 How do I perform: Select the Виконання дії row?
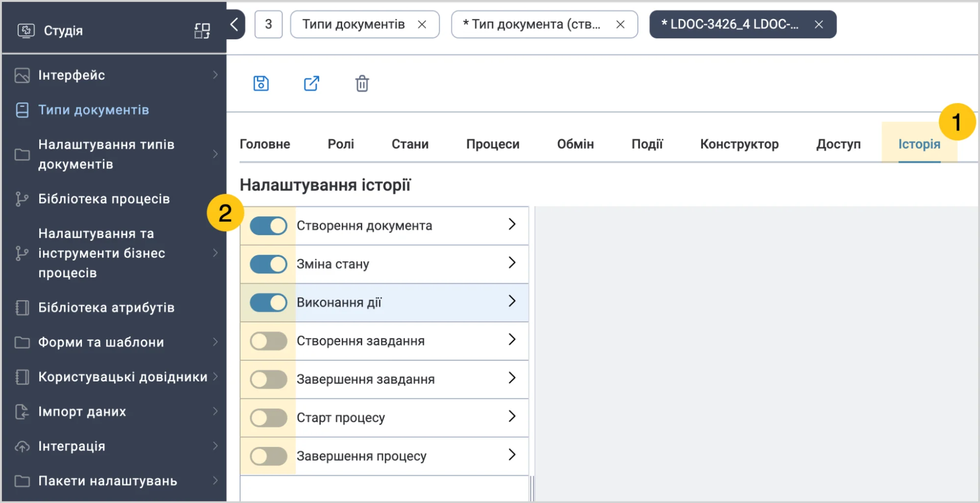[384, 302]
